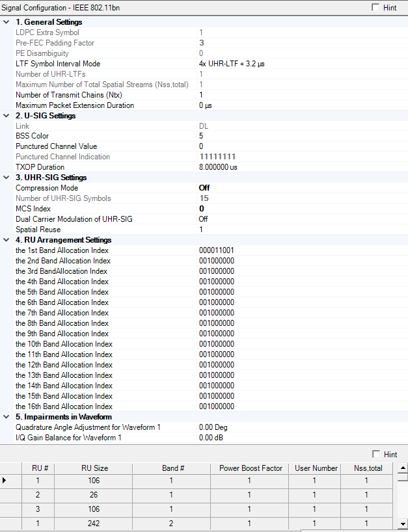408x532 pixels.
Task: Collapse the Impairments in Waveform section
Action: 6,417
